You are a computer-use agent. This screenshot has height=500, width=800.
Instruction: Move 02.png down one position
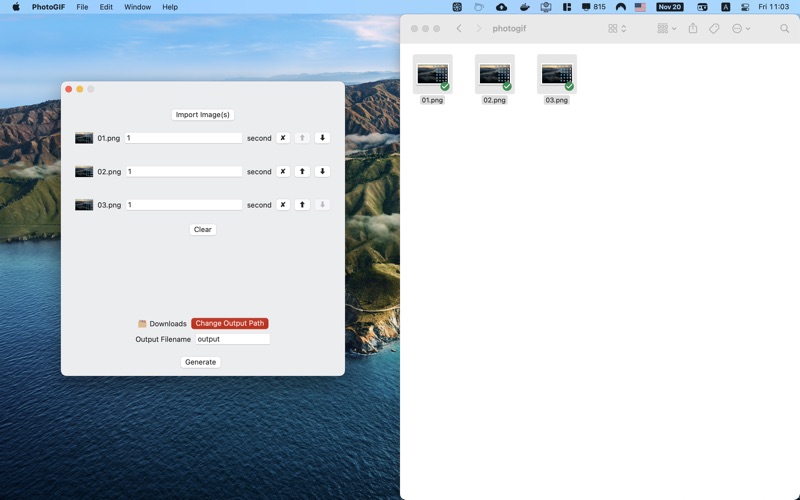coord(322,172)
